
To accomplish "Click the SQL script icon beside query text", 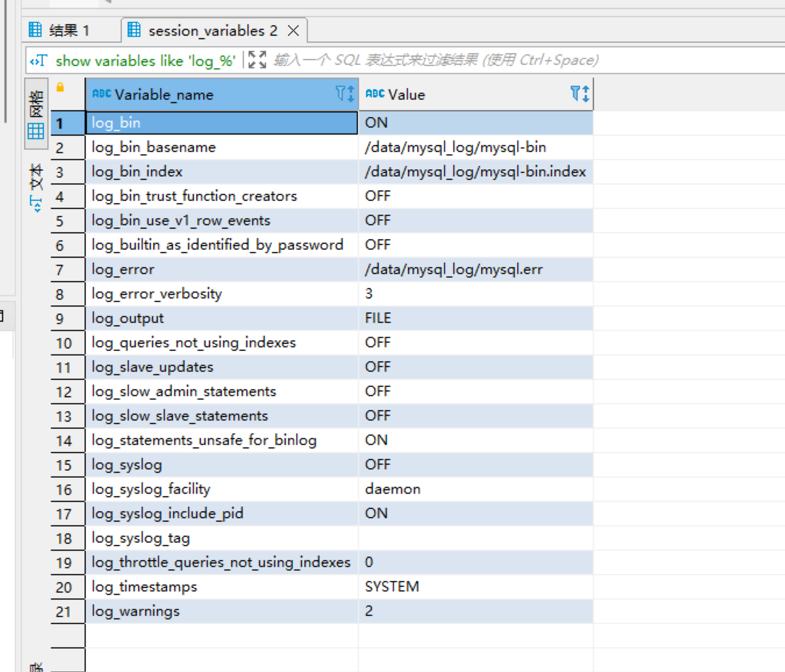I will pos(38,60).
